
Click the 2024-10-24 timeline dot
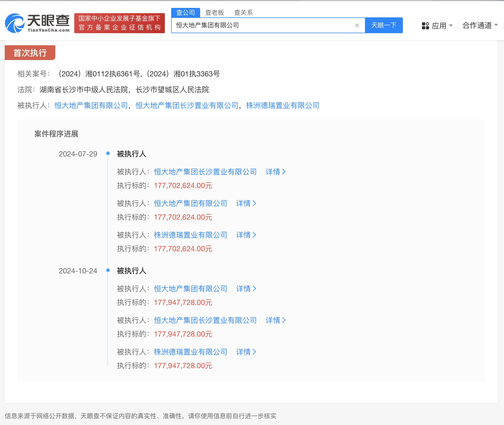coord(108,270)
